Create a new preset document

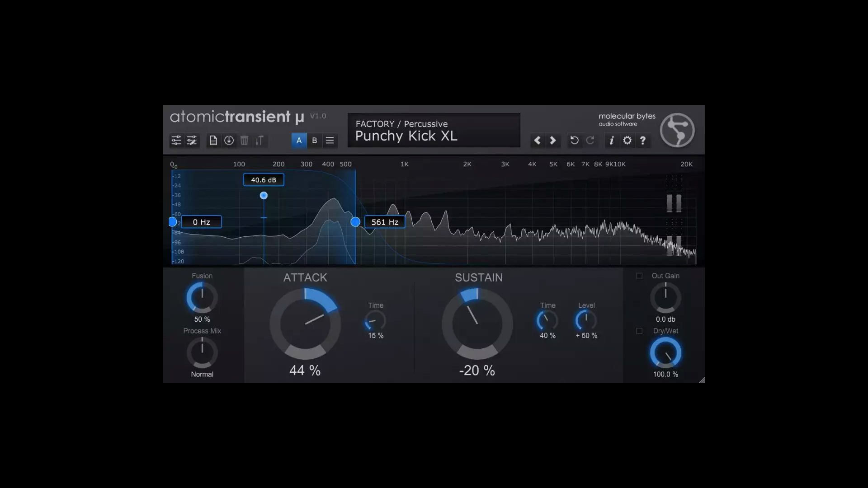tap(213, 141)
